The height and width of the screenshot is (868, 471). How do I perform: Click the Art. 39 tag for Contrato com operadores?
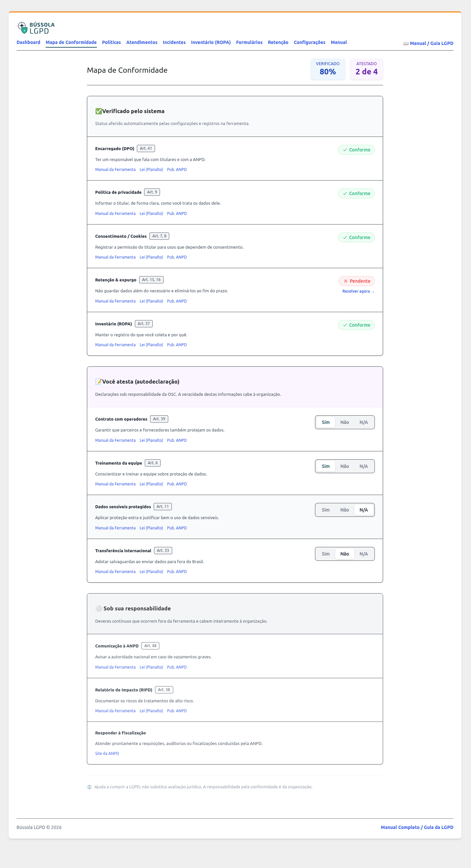tap(159, 419)
